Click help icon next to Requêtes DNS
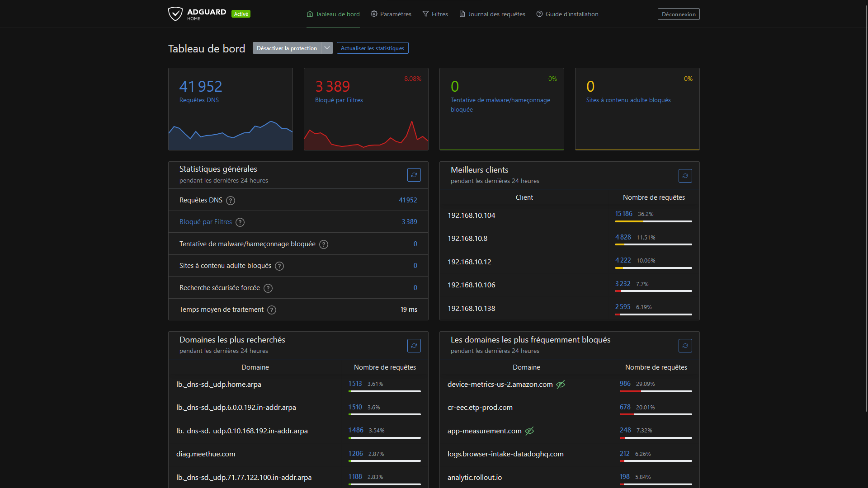The height and width of the screenshot is (488, 868). point(231,201)
